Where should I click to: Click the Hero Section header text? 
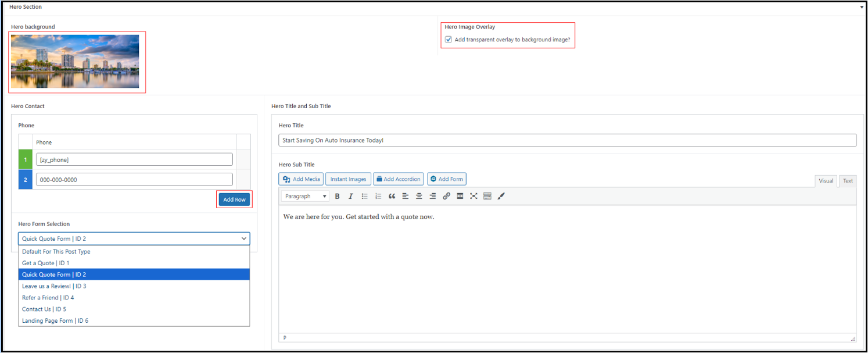(x=26, y=7)
